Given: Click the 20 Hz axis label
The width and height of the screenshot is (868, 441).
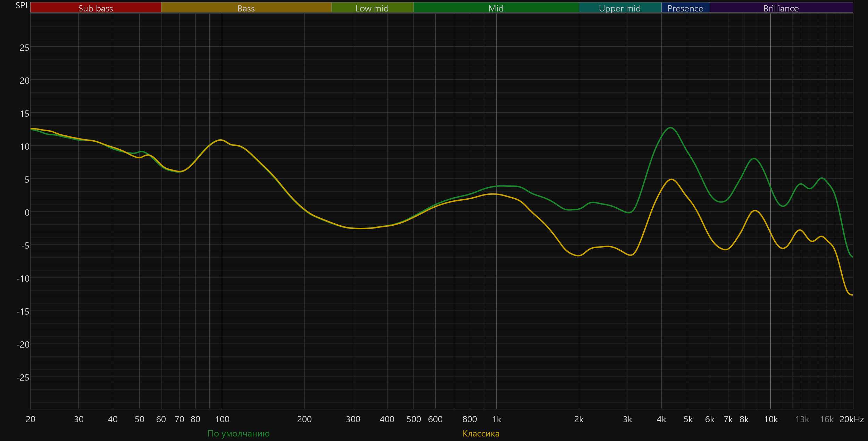Looking at the screenshot, I should click(x=31, y=419).
